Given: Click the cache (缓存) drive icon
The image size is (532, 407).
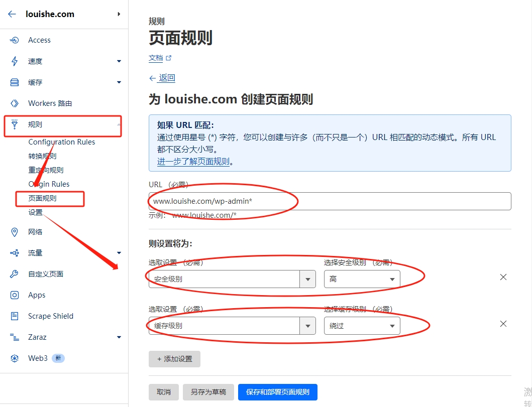Looking at the screenshot, I should coord(14,82).
